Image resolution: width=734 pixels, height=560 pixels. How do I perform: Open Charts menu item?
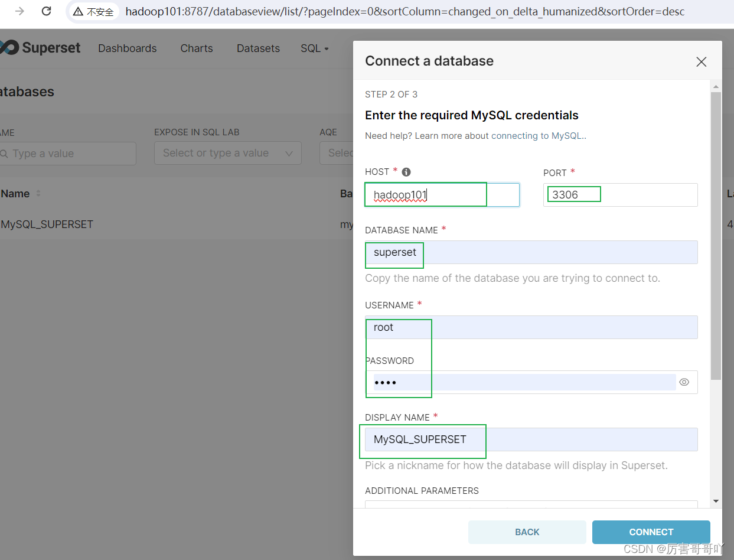(x=197, y=48)
